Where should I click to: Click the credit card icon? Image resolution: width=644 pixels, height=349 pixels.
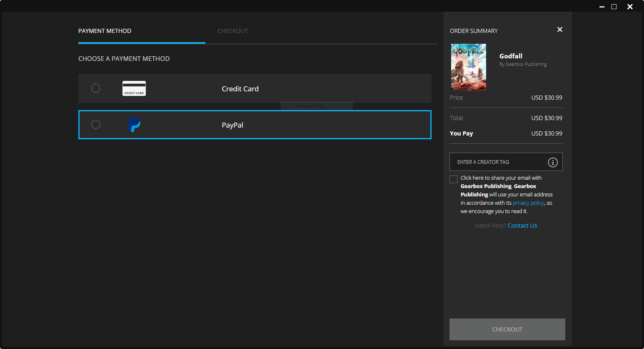click(134, 88)
